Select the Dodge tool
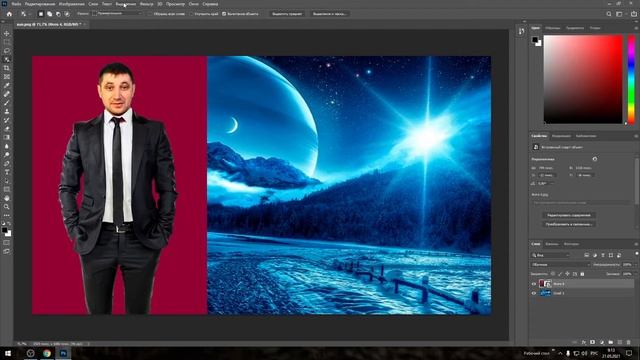640x360 pixels. point(7,155)
